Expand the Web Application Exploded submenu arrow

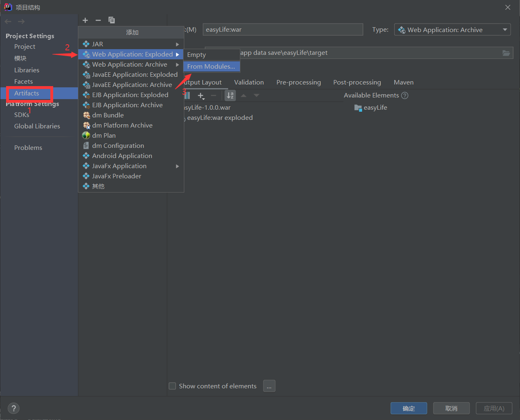177,54
